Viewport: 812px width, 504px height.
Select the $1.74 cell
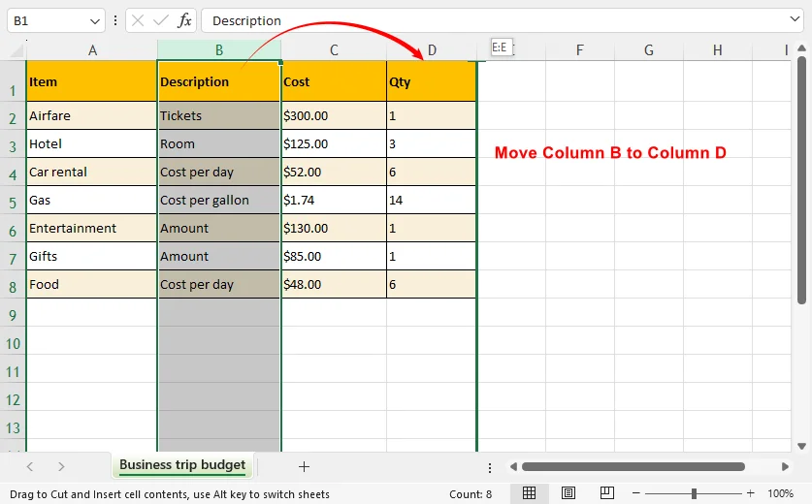[x=334, y=200]
